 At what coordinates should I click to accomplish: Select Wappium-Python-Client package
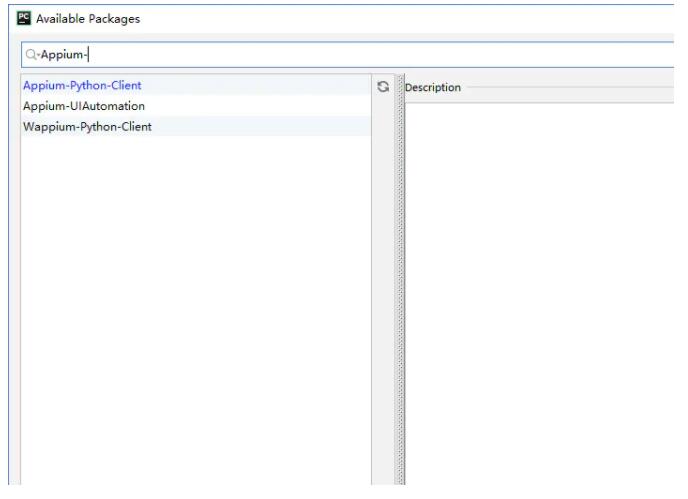click(87, 127)
